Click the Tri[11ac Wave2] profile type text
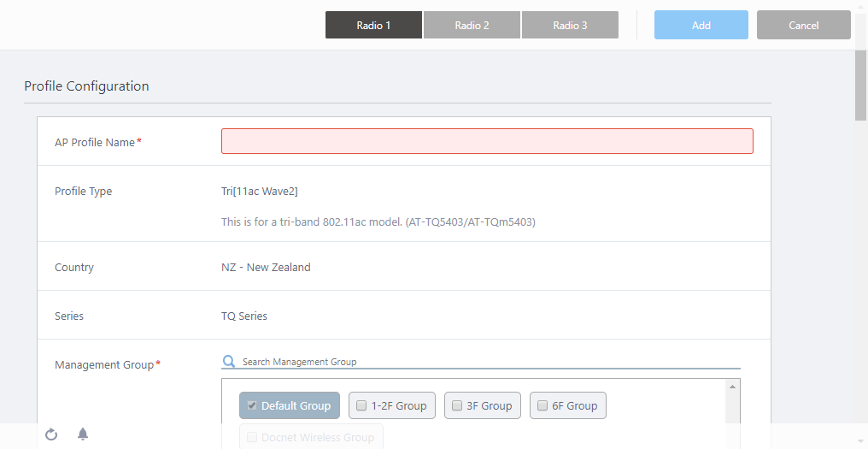Viewport: 868px width, 449px height. (260, 192)
